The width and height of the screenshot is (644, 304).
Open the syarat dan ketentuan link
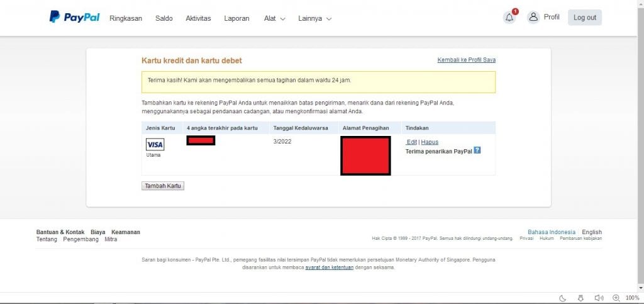point(330,267)
